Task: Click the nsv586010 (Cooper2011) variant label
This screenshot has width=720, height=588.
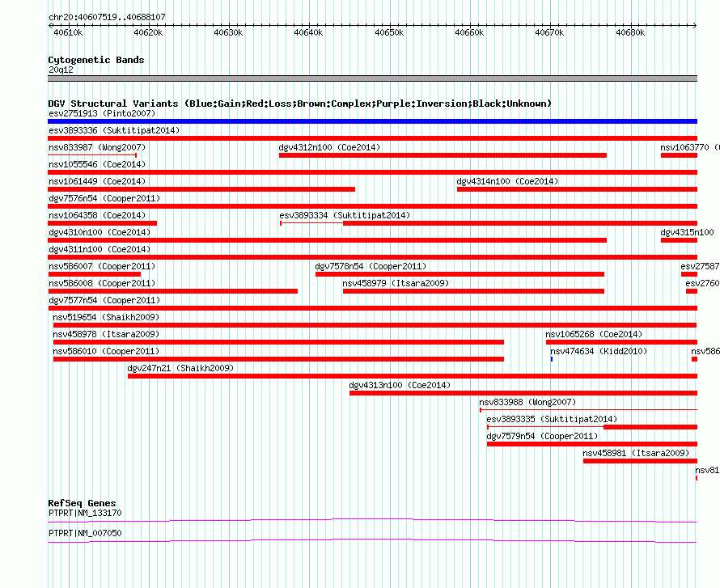Action: (106, 351)
